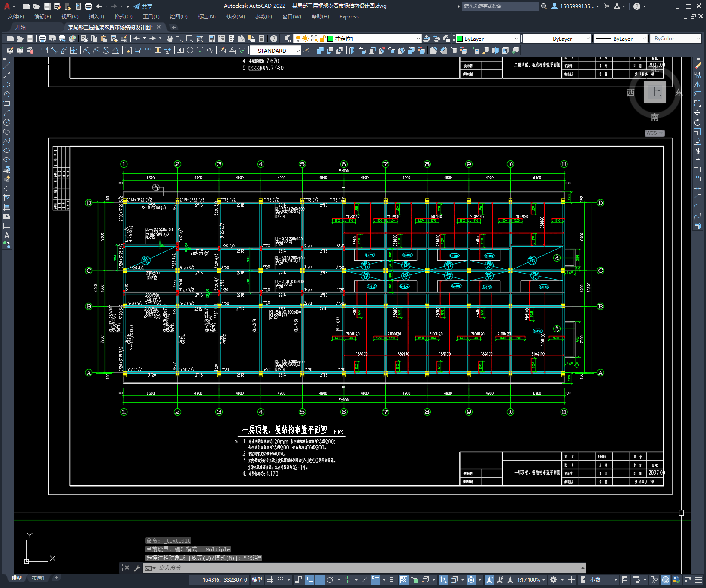Open the 绘图(D) menu
The height and width of the screenshot is (588, 706).
[x=179, y=17]
